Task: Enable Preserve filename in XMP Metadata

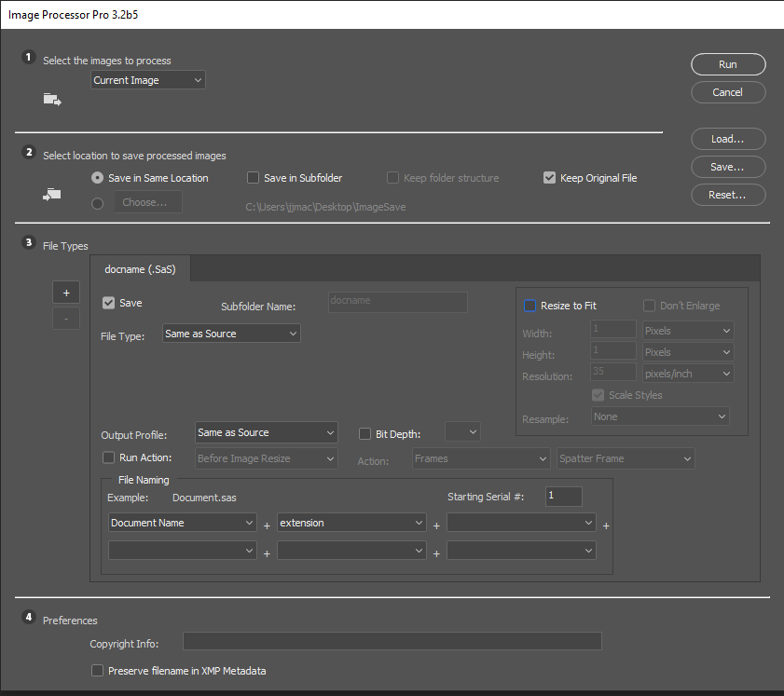Action: pyautogui.click(x=97, y=670)
